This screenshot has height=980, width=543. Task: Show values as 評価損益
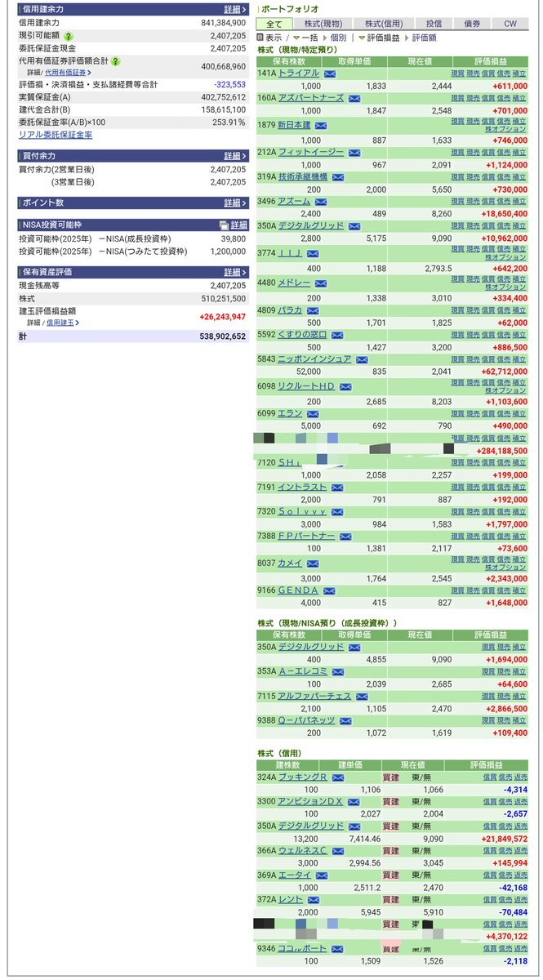coord(383,38)
